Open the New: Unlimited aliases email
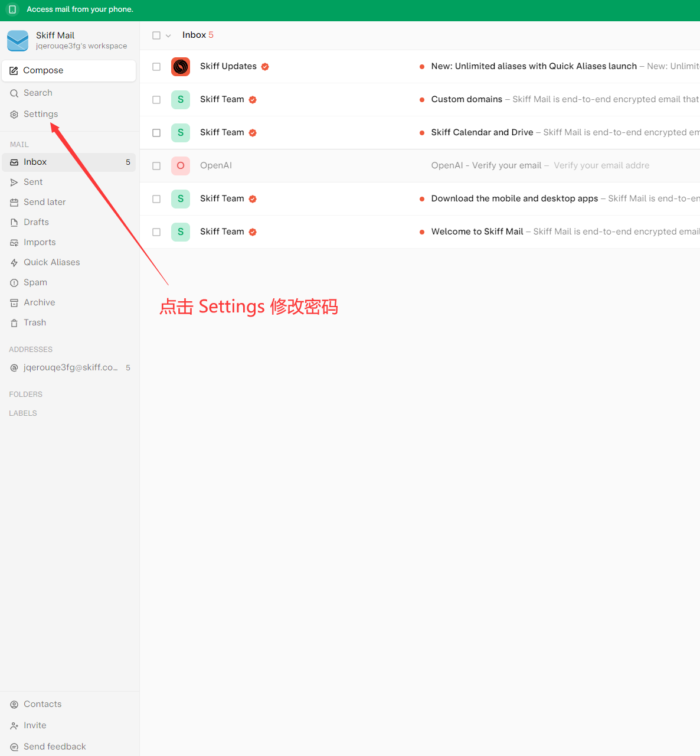Image resolution: width=700 pixels, height=756 pixels. tap(420, 67)
